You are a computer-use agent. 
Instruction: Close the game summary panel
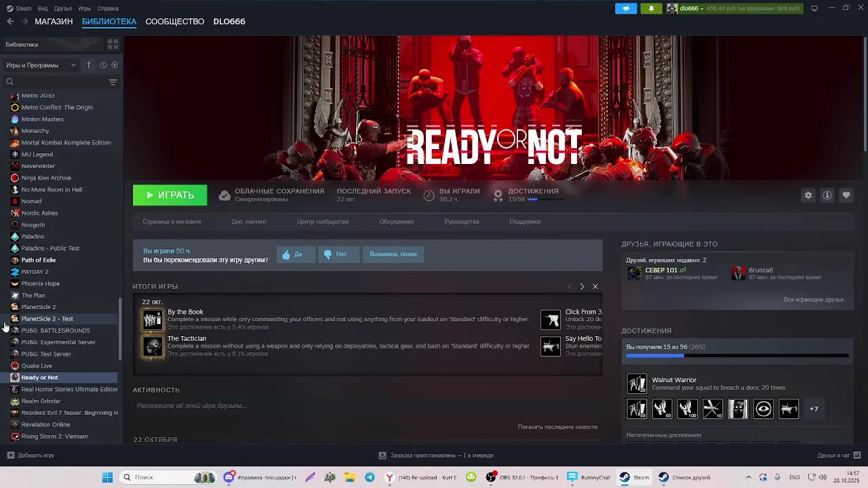coord(595,287)
